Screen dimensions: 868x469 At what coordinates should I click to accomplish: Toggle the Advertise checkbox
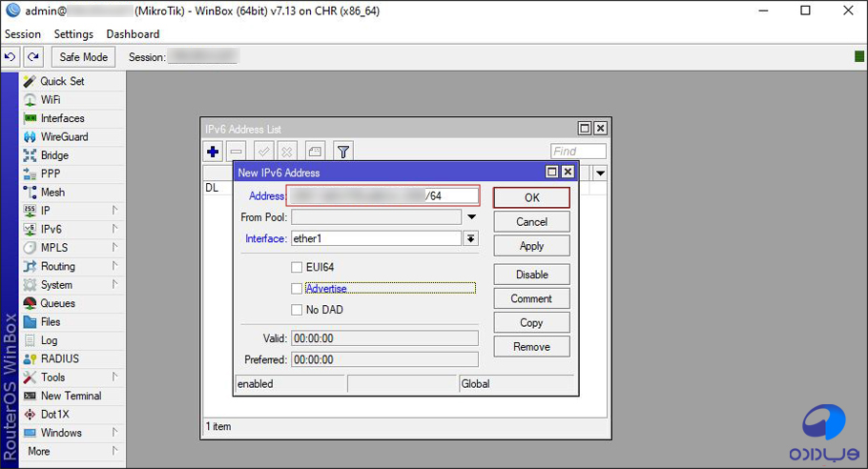pos(298,288)
